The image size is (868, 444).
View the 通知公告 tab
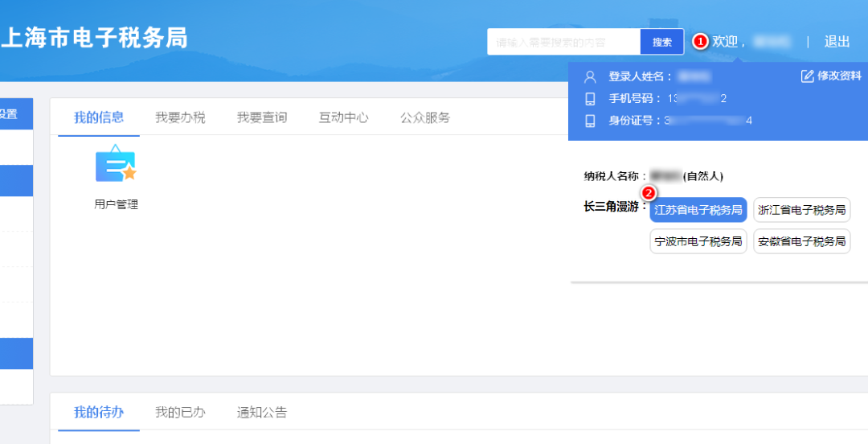pos(261,413)
